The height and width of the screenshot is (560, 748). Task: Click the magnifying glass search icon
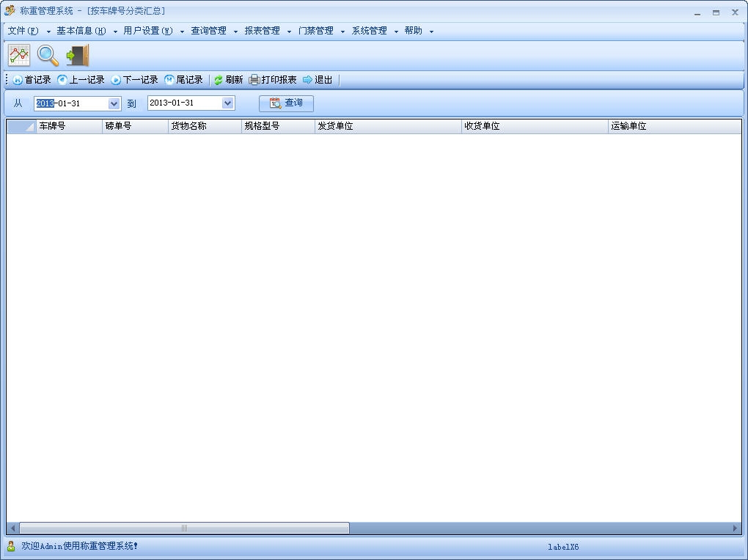tap(48, 55)
